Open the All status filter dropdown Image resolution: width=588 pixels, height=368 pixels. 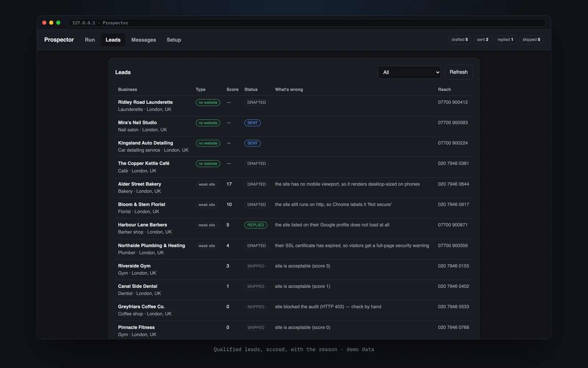409,72
